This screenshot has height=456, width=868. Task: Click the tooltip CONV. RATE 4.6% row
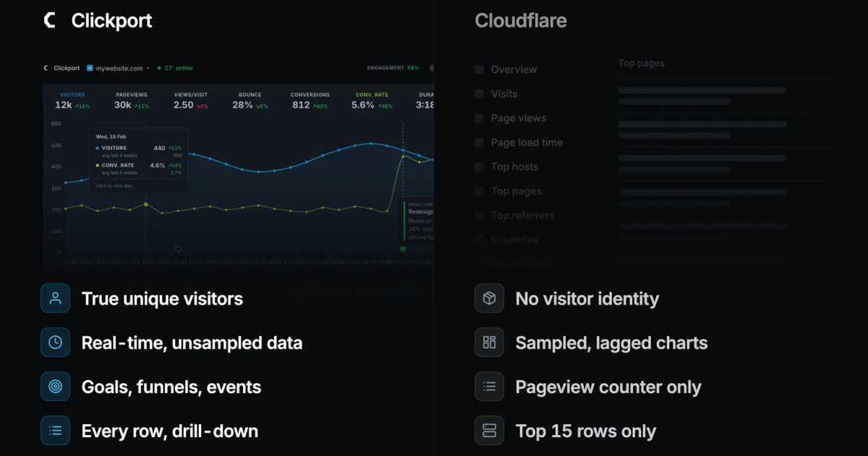[x=139, y=165]
